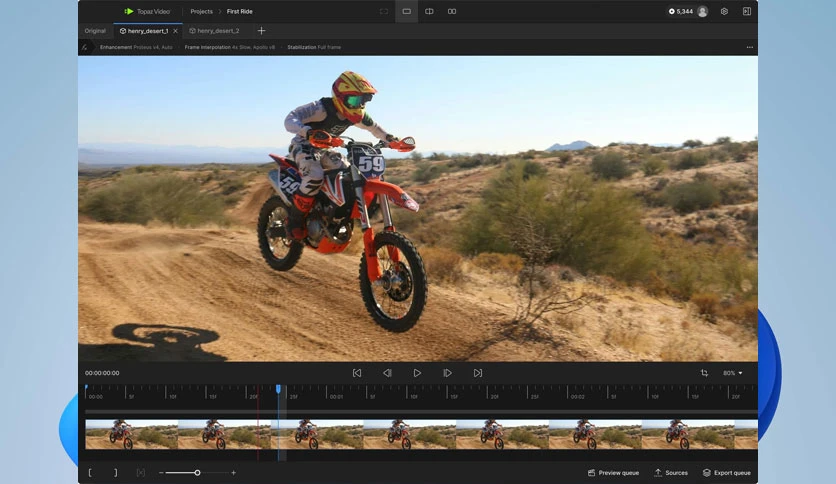Open the Export queue
The height and width of the screenshot is (484, 836).
click(x=726, y=473)
